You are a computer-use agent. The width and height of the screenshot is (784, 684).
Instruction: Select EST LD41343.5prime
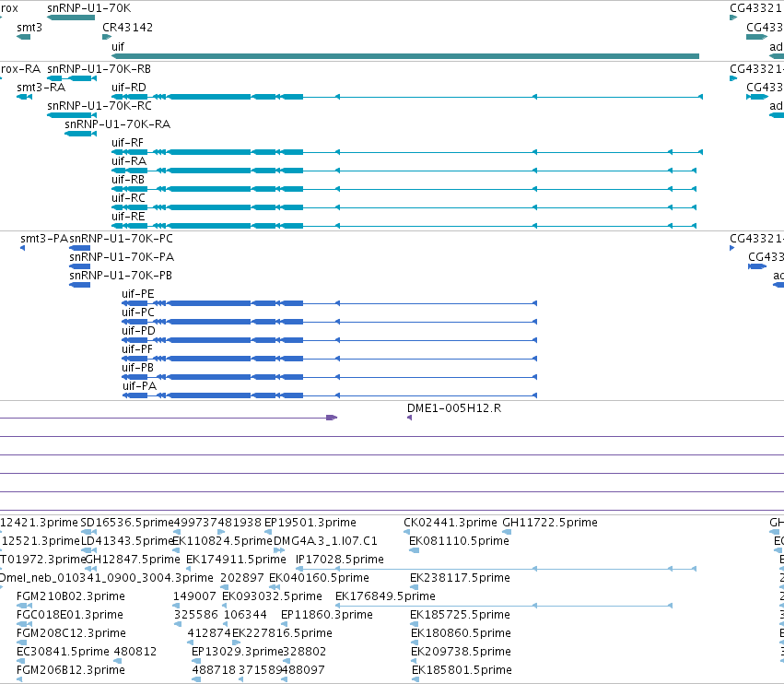click(88, 550)
